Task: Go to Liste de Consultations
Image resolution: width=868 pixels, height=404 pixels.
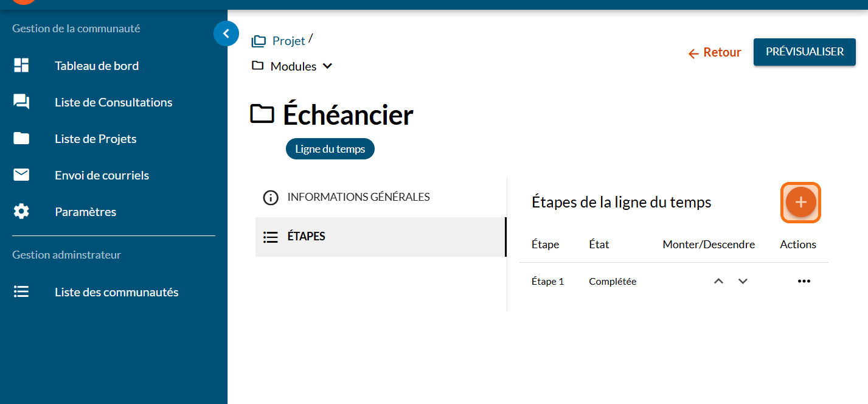Action: [113, 102]
